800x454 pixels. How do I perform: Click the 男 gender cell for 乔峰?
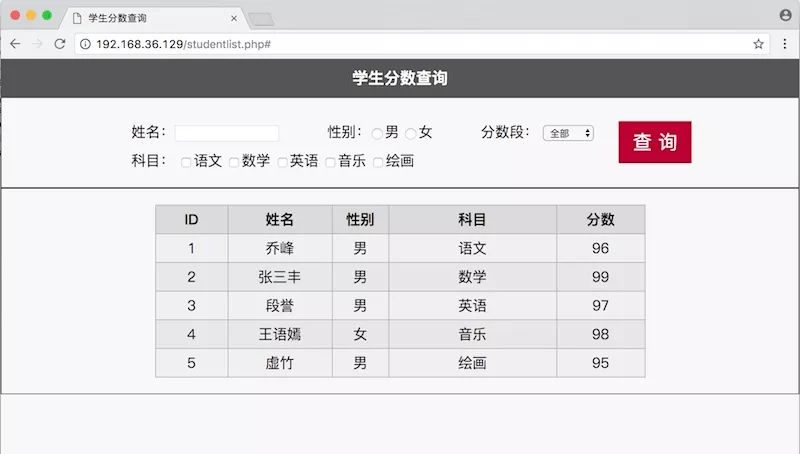point(360,248)
